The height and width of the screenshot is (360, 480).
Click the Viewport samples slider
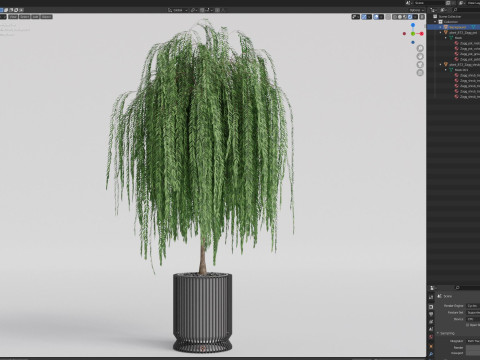(x=473, y=353)
